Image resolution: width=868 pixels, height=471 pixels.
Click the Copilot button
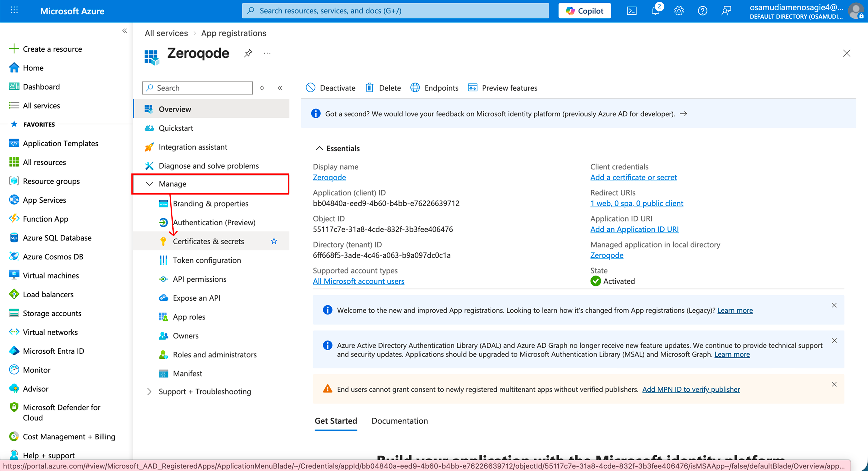[584, 11]
